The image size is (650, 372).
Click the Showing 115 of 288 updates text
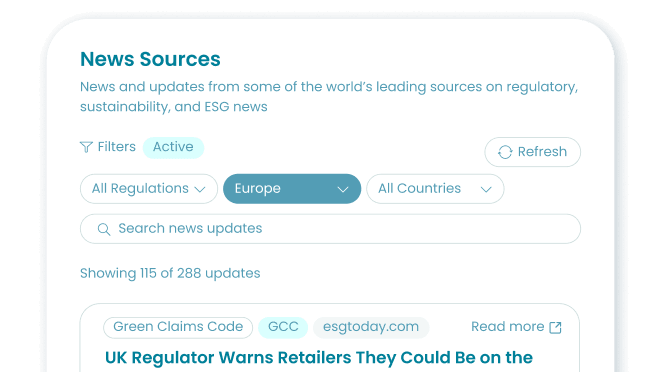(x=170, y=273)
